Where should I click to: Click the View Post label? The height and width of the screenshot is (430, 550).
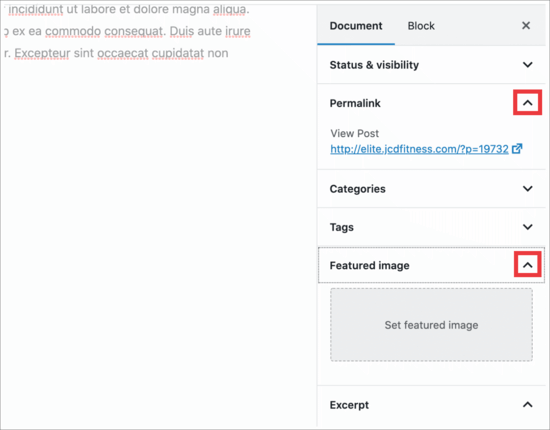click(x=354, y=133)
